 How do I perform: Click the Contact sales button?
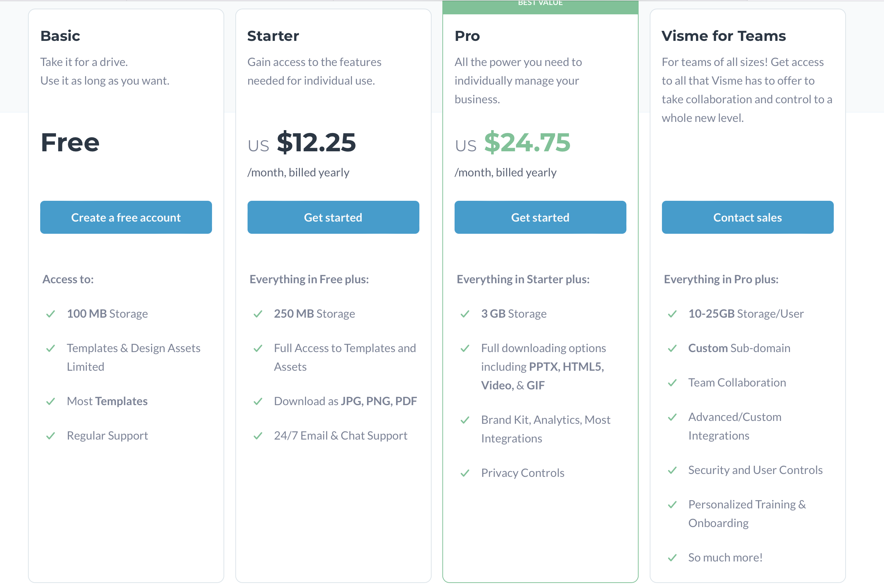(x=747, y=217)
